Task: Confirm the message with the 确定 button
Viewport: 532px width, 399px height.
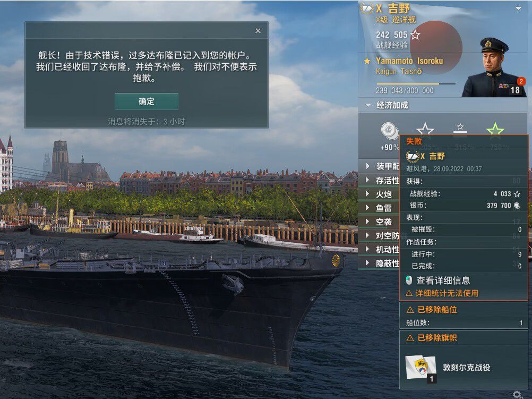Action: click(146, 101)
